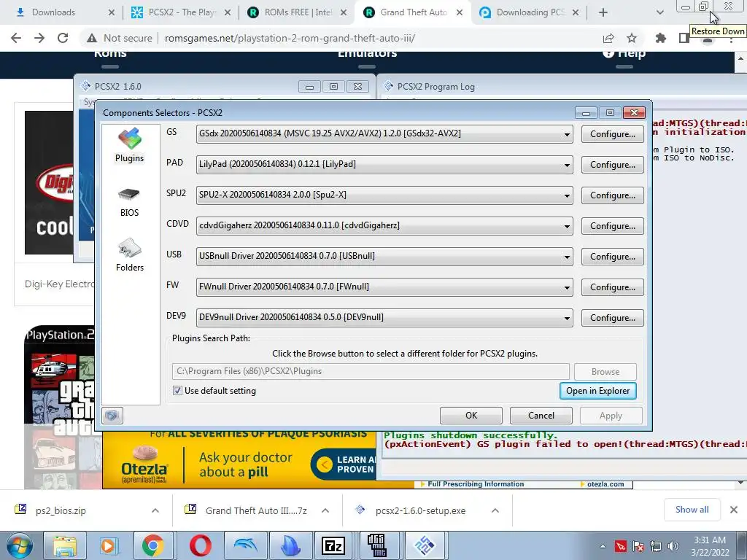This screenshot has width=747, height=560.
Task: Open Windows Explorer from taskbar
Action: click(x=64, y=545)
